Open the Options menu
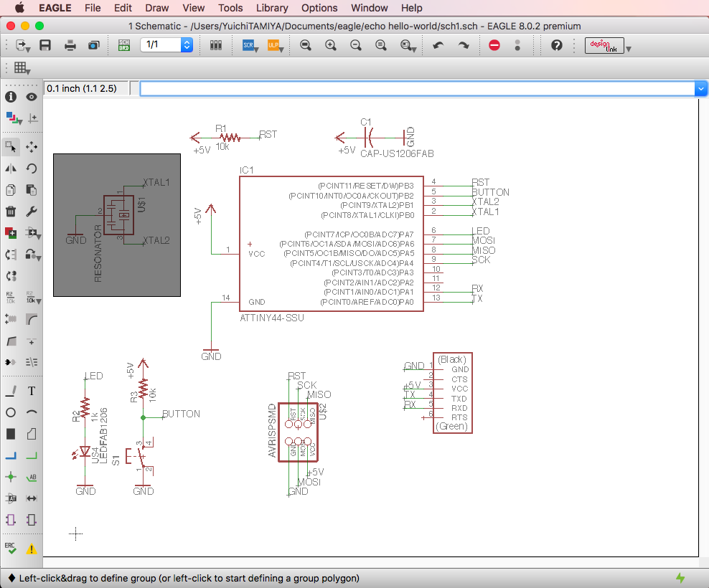Viewport: 709px width, 588px height. (319, 8)
